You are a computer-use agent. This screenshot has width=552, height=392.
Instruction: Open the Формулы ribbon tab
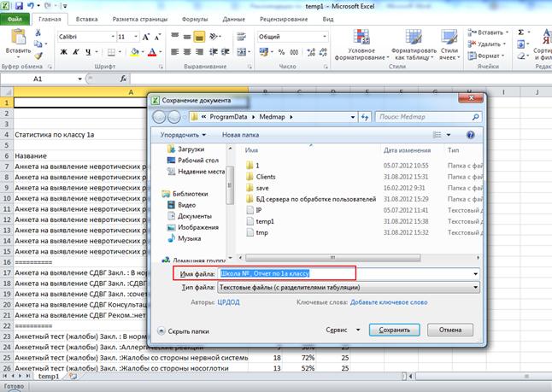pyautogui.click(x=194, y=18)
